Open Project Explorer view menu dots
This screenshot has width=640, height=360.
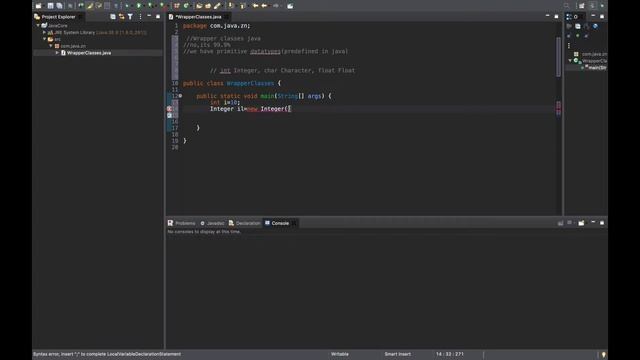click(x=140, y=17)
